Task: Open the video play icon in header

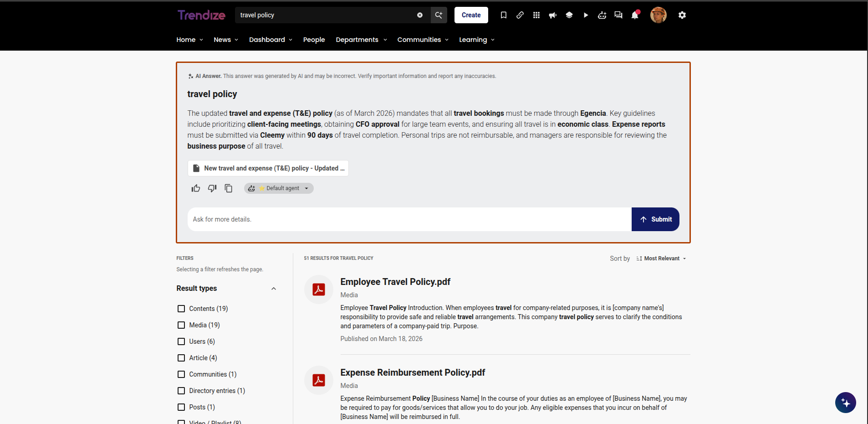Action: click(586, 15)
